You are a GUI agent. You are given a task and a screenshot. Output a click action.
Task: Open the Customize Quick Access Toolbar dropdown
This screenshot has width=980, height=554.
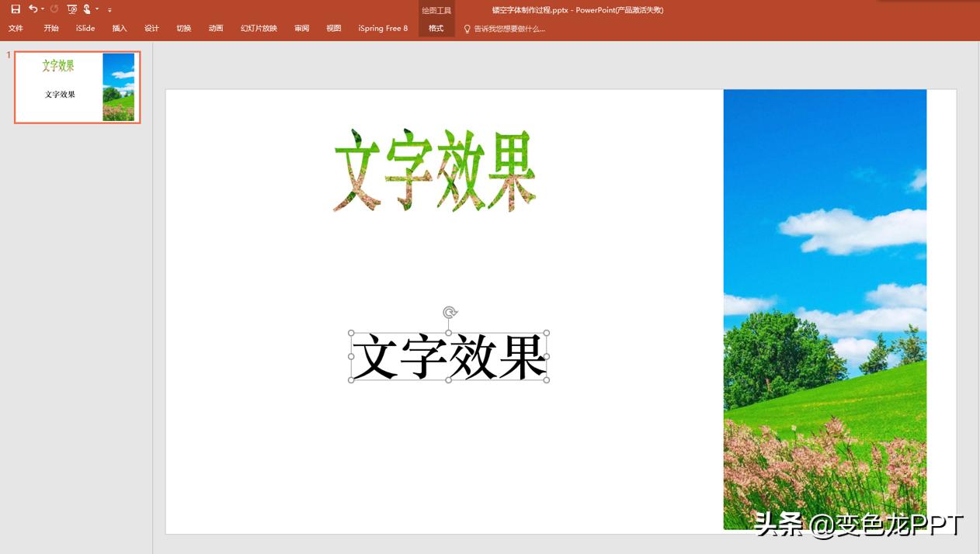click(x=109, y=9)
